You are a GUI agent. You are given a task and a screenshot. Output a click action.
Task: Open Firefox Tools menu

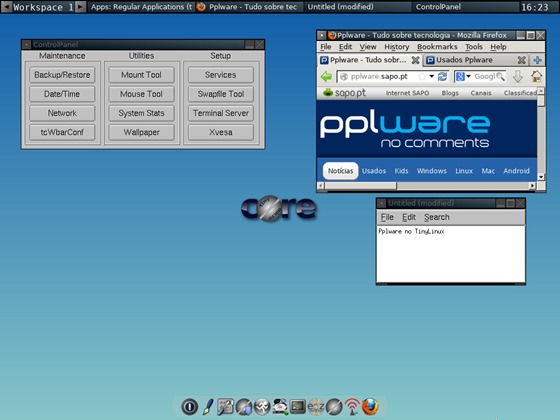click(474, 47)
